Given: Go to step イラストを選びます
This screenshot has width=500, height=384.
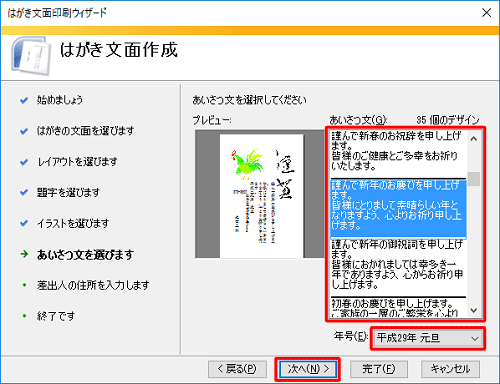Looking at the screenshot, I should [x=73, y=223].
